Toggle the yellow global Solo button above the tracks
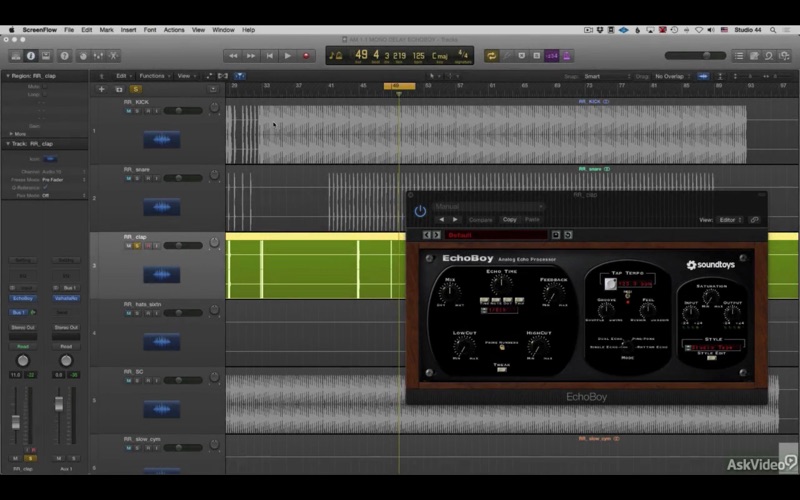Screen dimensions: 800x500 [x=135, y=89]
